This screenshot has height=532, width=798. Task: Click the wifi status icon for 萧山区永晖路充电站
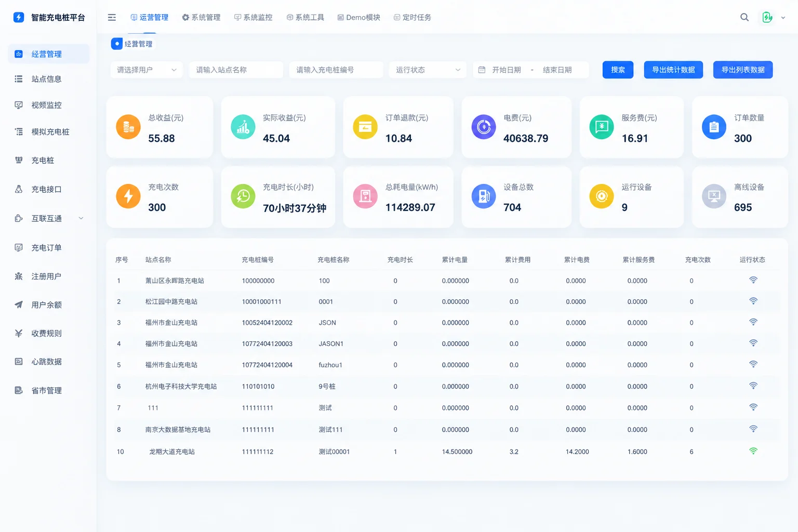click(753, 280)
